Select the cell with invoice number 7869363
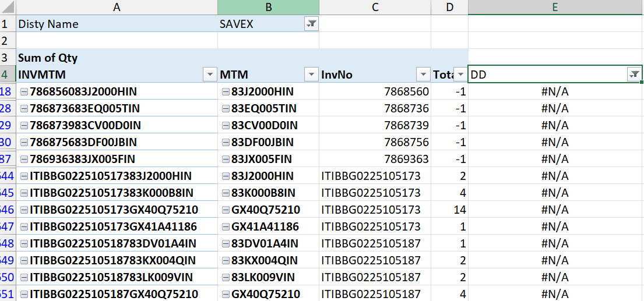The image size is (644, 301). point(375,160)
